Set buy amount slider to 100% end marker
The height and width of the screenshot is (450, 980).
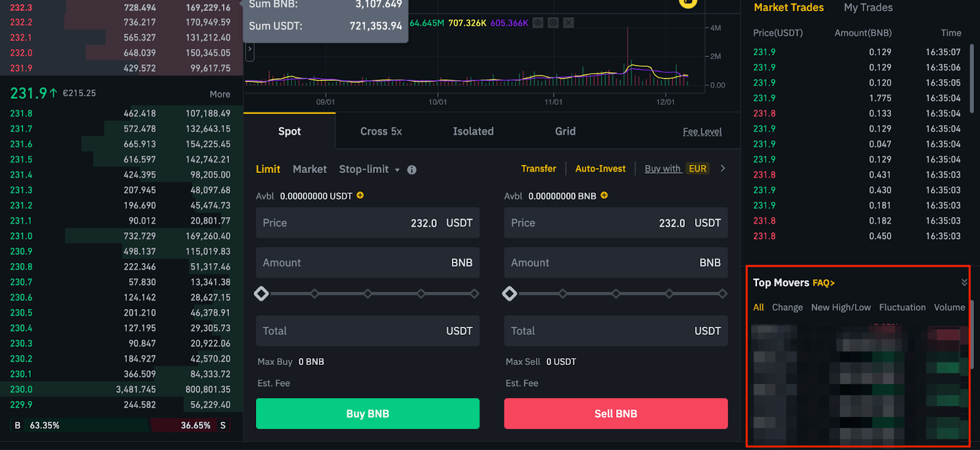(475, 294)
